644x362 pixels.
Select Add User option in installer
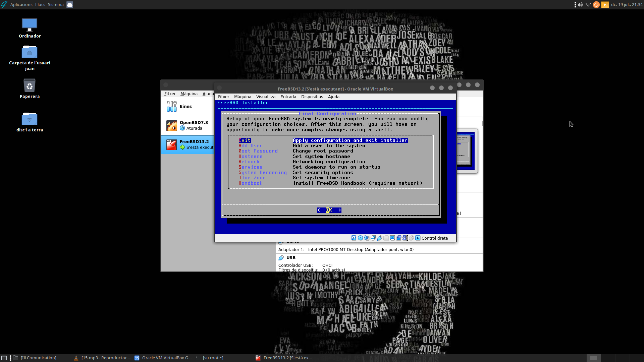(x=250, y=146)
